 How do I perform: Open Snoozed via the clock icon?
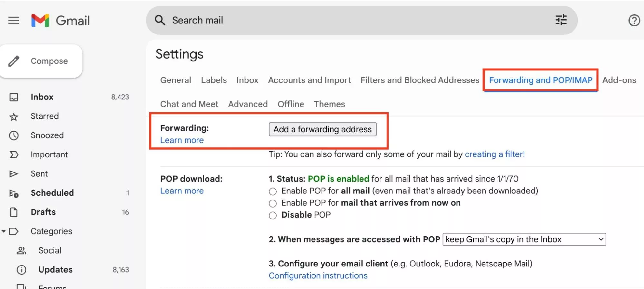(14, 135)
